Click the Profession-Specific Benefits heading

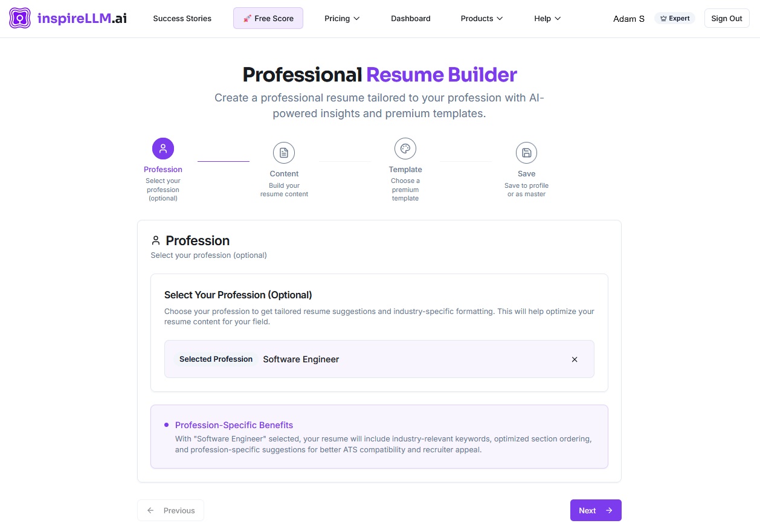234,425
